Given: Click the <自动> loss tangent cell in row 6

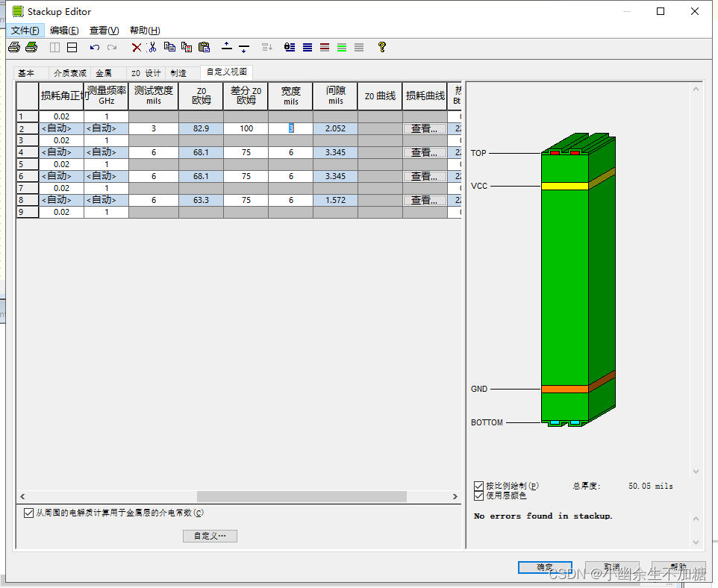Looking at the screenshot, I should (x=61, y=176).
